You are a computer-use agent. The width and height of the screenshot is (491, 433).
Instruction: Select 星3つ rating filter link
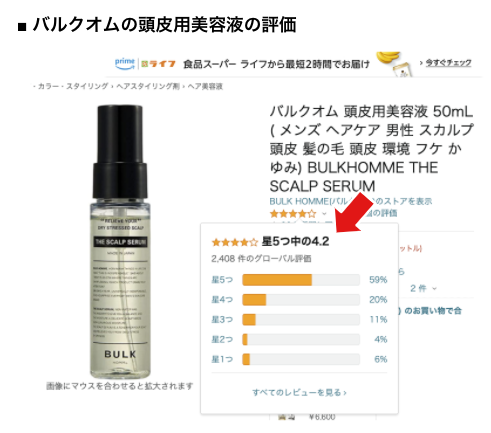click(x=222, y=320)
